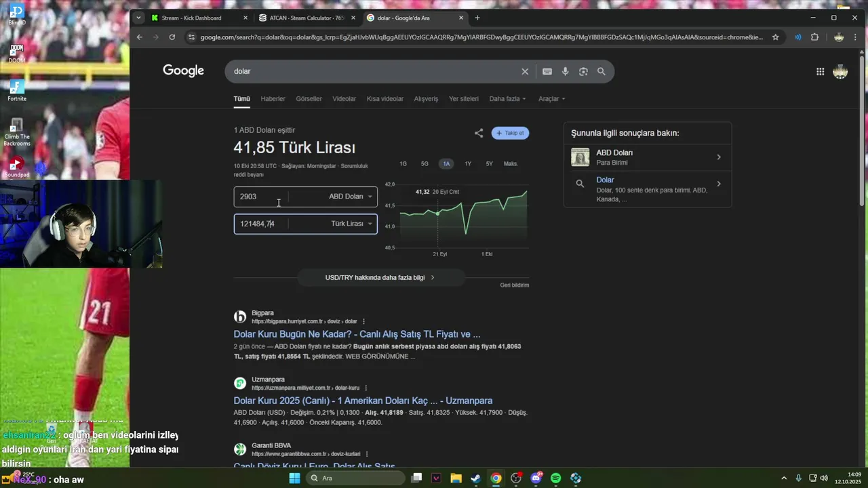Set chart range to 1A

pos(446,164)
